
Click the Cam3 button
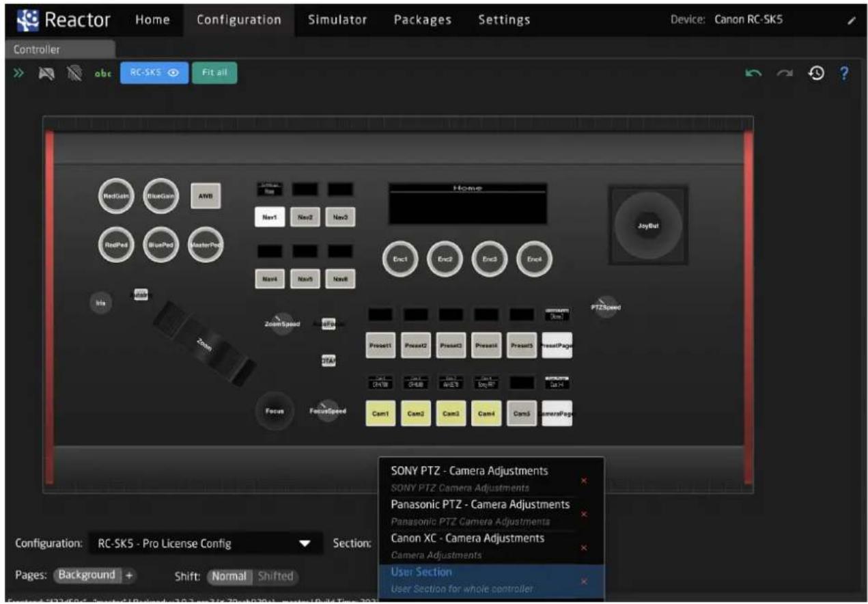451,413
